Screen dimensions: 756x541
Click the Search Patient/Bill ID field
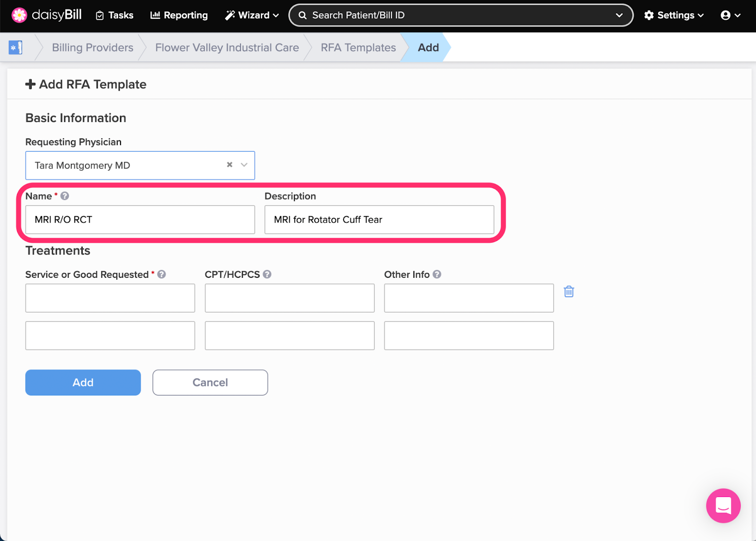(x=454, y=15)
